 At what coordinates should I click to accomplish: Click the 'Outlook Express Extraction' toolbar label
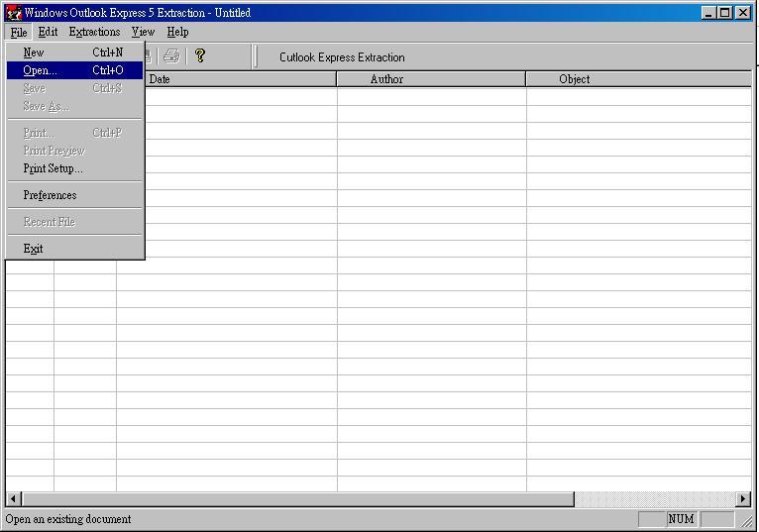click(x=342, y=57)
